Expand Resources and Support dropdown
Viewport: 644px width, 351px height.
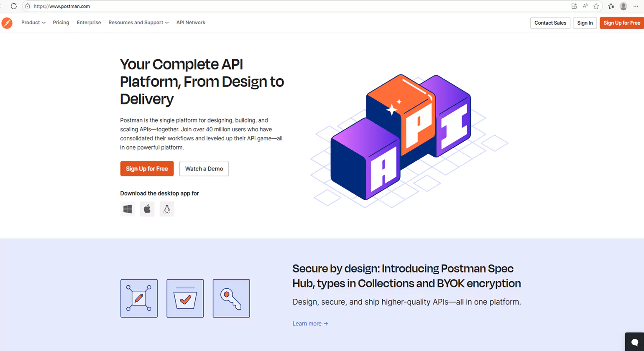[x=138, y=23]
